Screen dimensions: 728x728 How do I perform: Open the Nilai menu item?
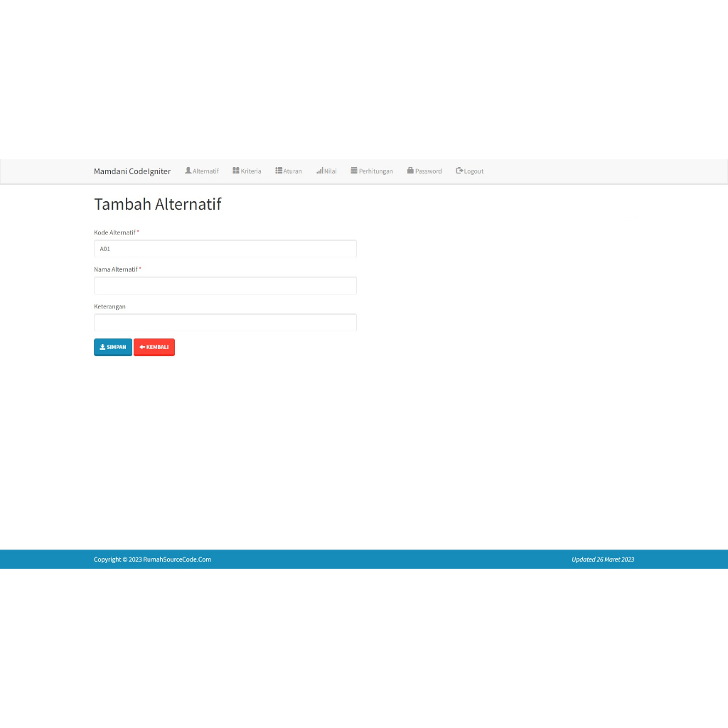326,171
